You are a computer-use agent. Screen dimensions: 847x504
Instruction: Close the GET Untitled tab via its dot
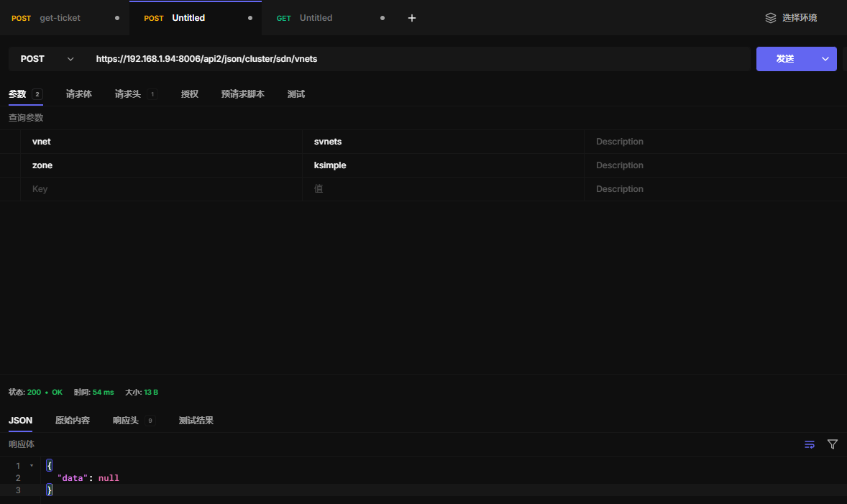click(382, 18)
